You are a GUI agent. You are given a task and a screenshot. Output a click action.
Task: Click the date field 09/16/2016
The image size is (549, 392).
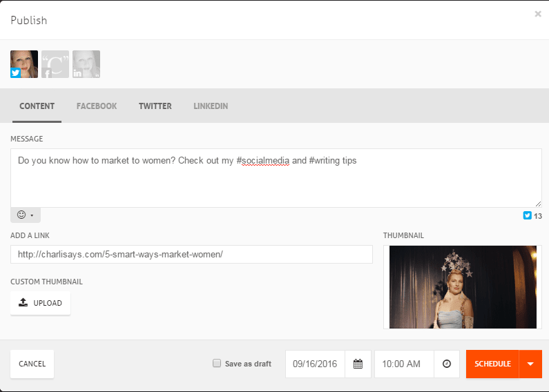click(315, 364)
